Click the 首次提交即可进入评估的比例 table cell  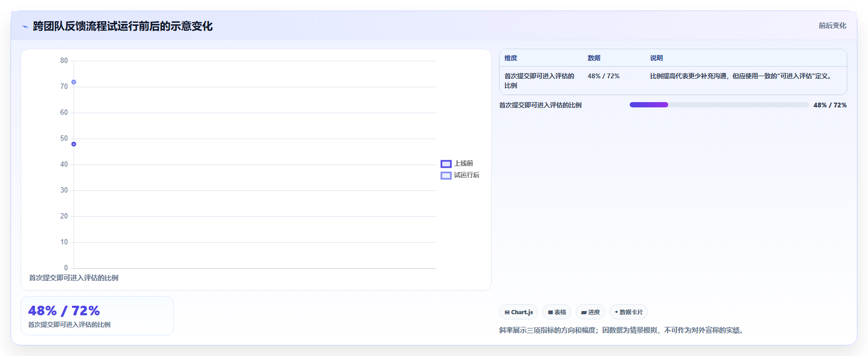tap(539, 81)
